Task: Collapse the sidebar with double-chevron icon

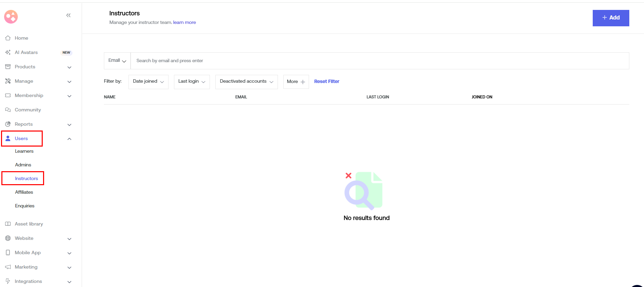Action: point(68,15)
